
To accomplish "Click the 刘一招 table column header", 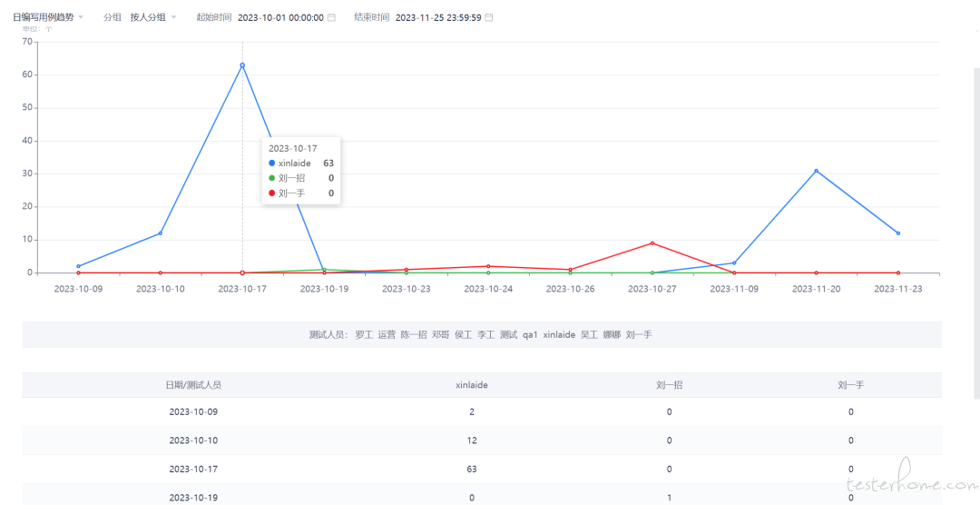I will [670, 385].
